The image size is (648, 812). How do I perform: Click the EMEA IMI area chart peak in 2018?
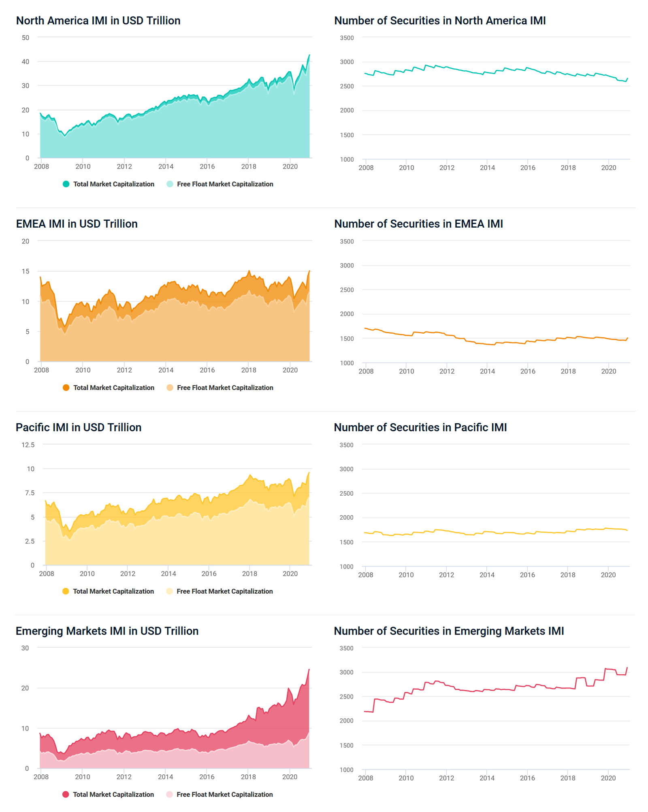[249, 271]
